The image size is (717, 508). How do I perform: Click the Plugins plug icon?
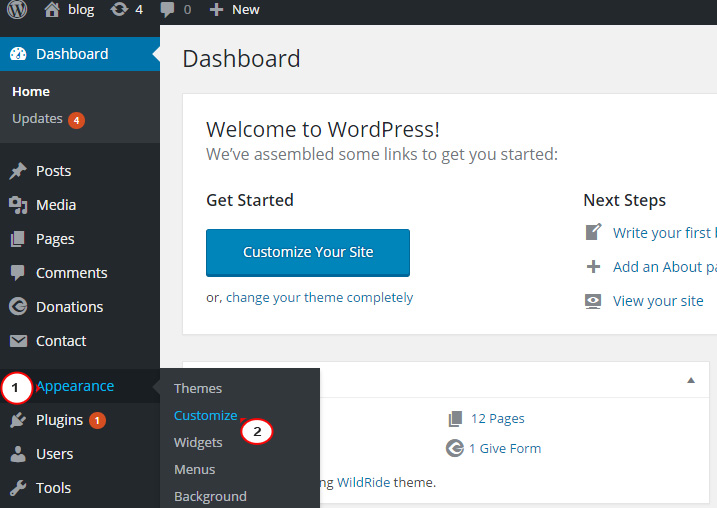pyautogui.click(x=18, y=420)
